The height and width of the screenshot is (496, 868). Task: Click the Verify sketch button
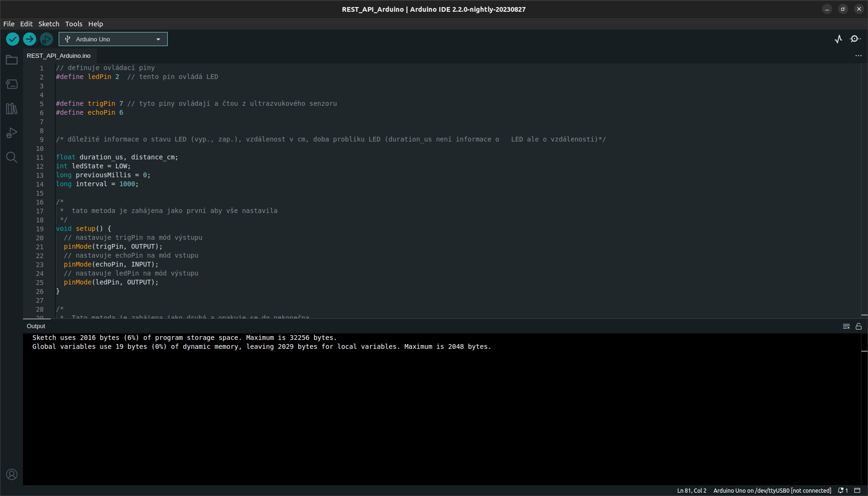(12, 39)
